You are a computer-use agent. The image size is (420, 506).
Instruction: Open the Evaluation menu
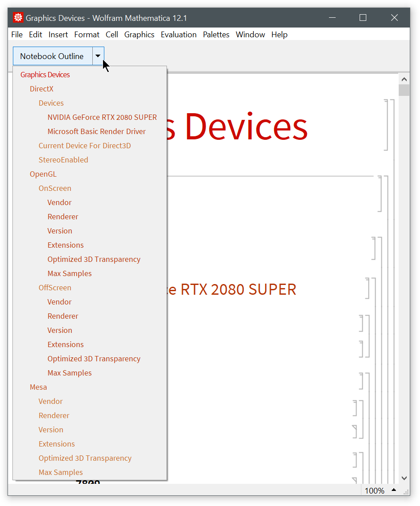click(178, 35)
